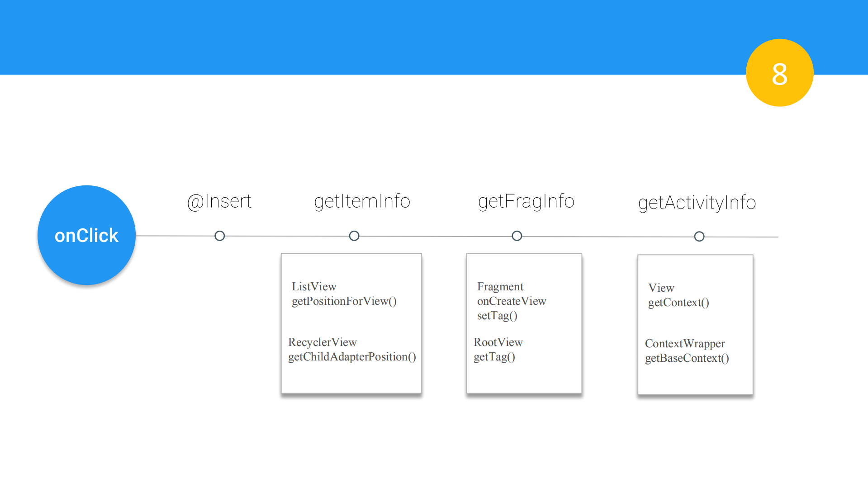The width and height of the screenshot is (868, 488).
Task: Click the ContextWrapper text line
Action: (685, 344)
